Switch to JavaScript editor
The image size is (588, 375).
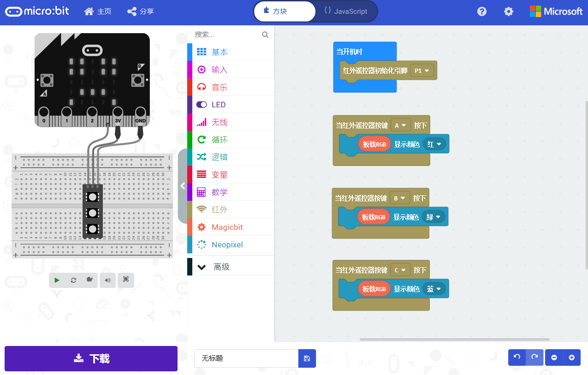tap(346, 11)
